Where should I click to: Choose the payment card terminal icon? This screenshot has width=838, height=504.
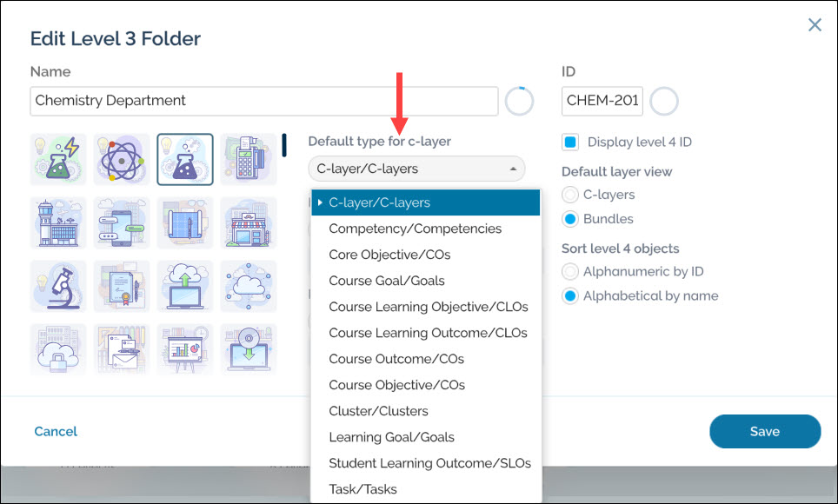tap(249, 160)
